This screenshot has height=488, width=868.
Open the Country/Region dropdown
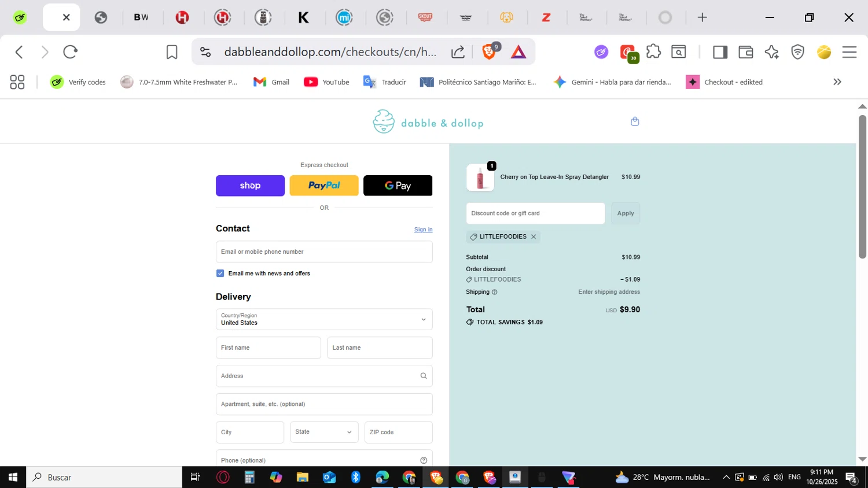point(324,319)
